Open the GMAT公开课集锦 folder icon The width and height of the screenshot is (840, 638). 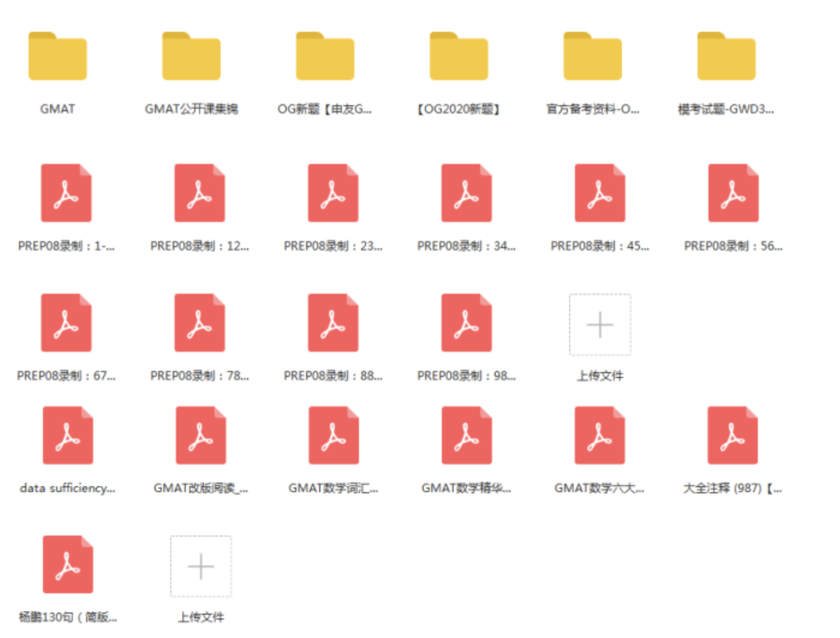tap(191, 56)
